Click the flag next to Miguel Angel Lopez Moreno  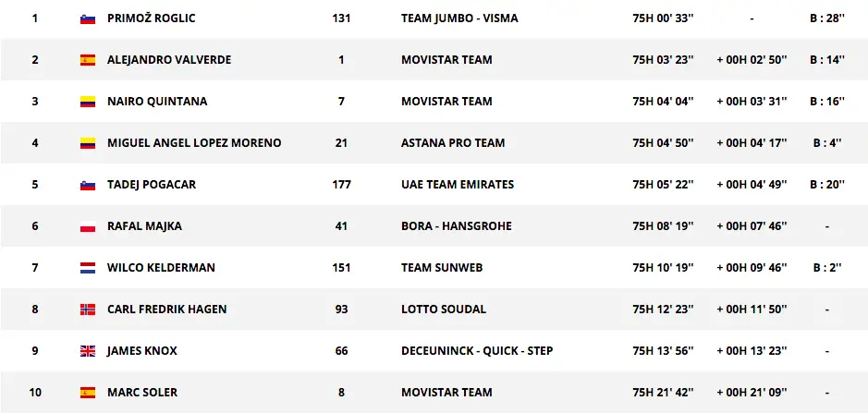pos(88,143)
